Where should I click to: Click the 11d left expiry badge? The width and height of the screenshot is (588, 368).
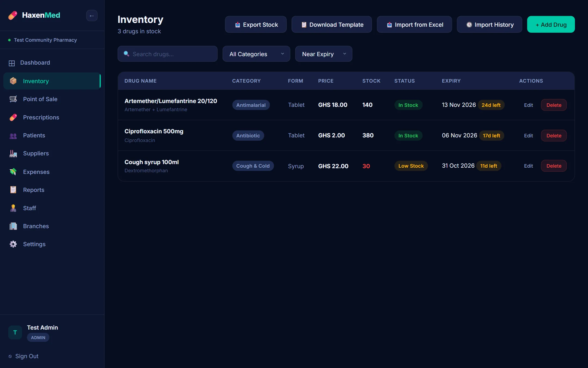click(x=489, y=166)
